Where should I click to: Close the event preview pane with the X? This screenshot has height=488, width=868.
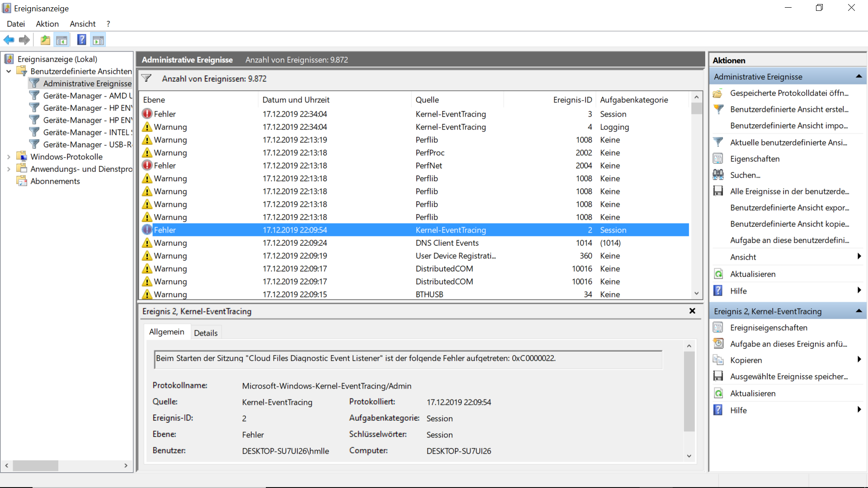coord(692,311)
